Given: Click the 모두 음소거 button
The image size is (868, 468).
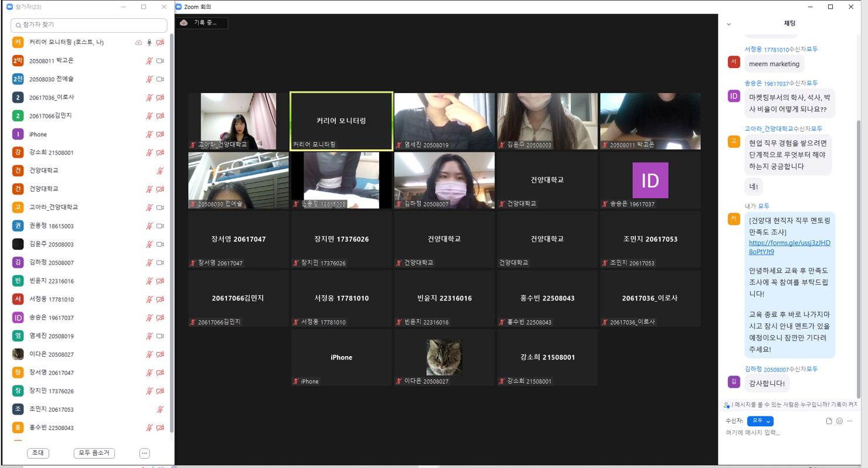Looking at the screenshot, I should (x=94, y=453).
